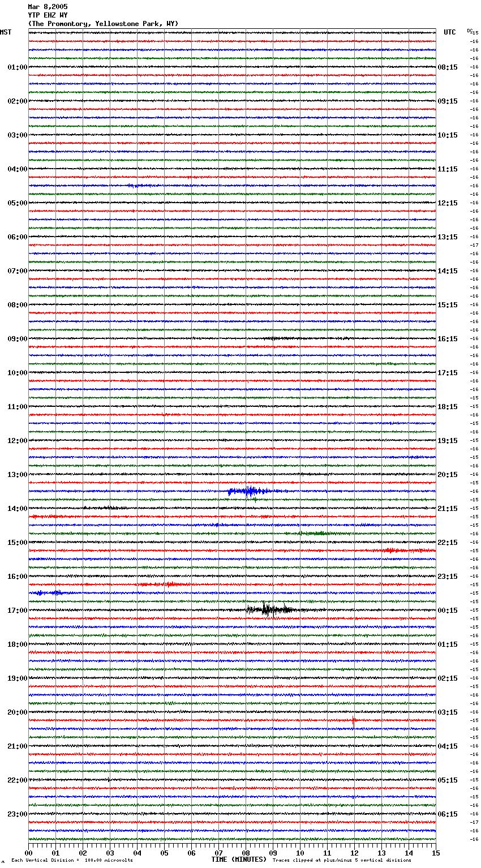Select the '15:00' MST hour label
Screen dimensions: 481x868
[18, 543]
